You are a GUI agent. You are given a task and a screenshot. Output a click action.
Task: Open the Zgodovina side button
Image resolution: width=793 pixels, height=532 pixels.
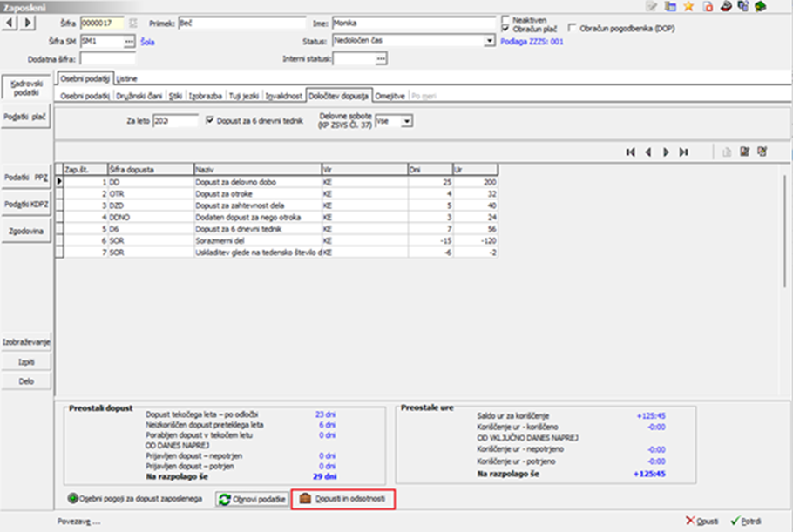26,232
